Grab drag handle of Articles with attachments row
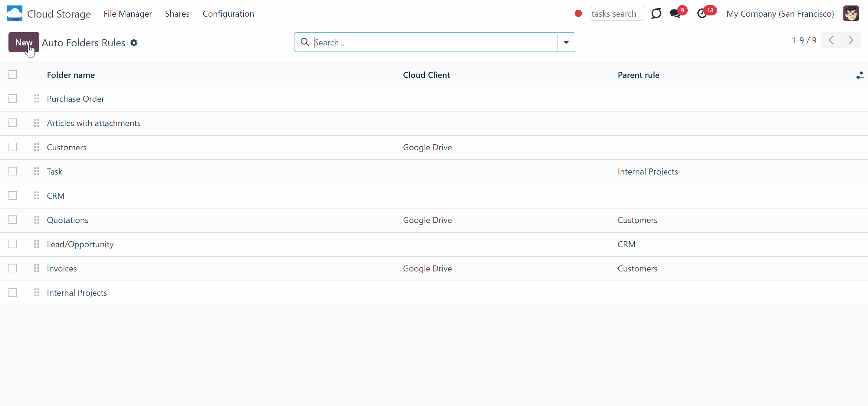The image size is (868, 406). tap(37, 123)
